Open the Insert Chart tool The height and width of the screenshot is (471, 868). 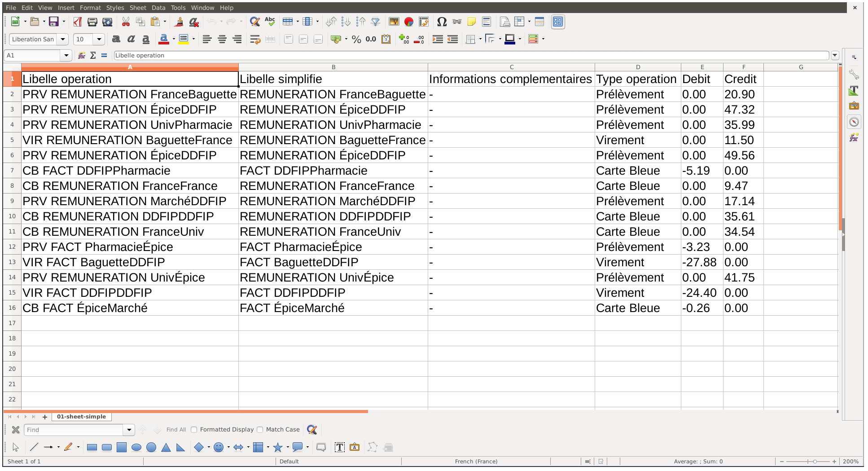tap(408, 22)
